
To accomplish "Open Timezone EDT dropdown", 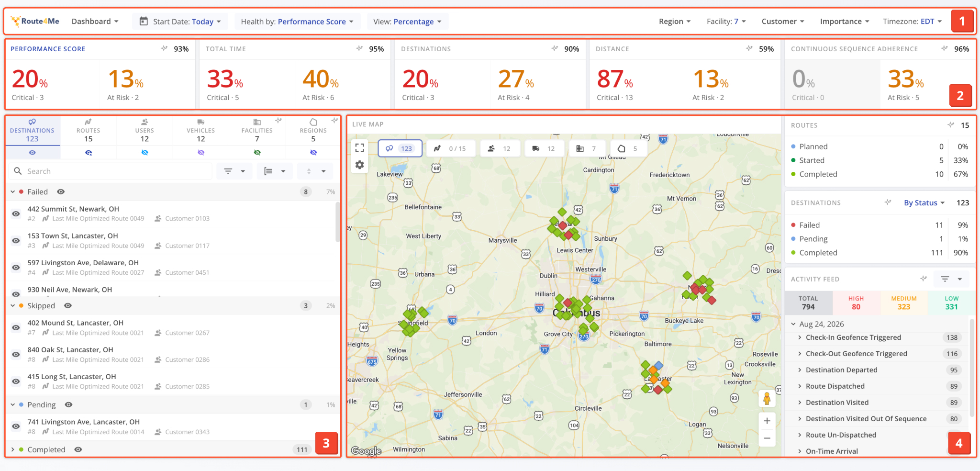I will (x=913, y=21).
